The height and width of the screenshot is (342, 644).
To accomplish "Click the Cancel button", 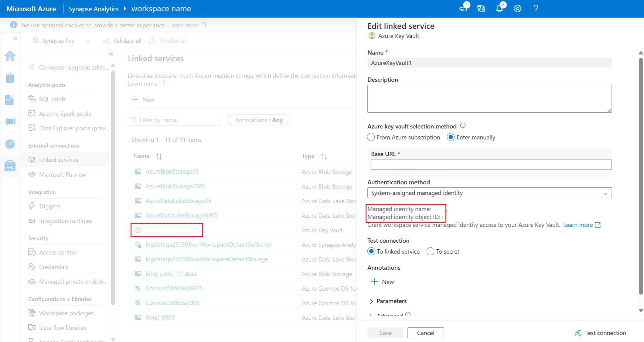I will (425, 333).
